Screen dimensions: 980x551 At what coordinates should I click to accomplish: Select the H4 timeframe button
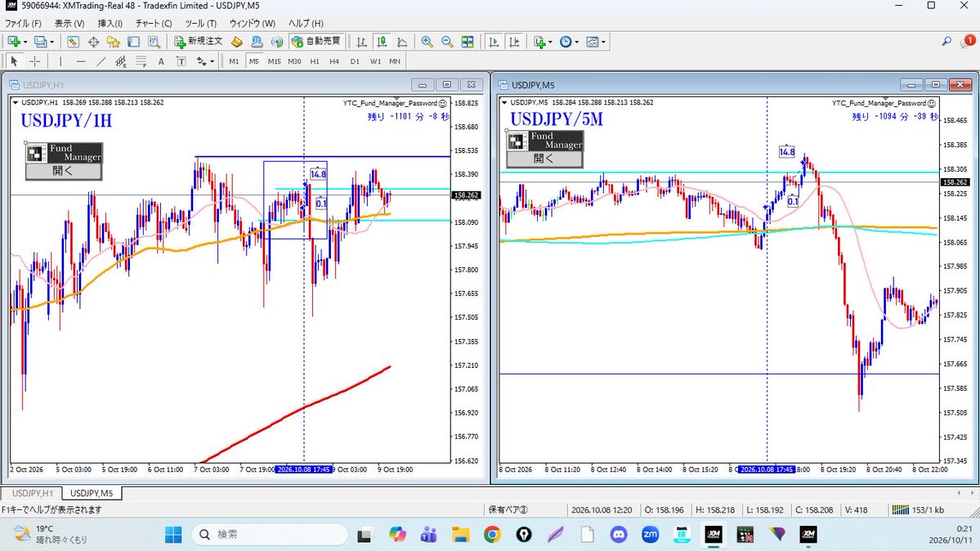point(334,61)
